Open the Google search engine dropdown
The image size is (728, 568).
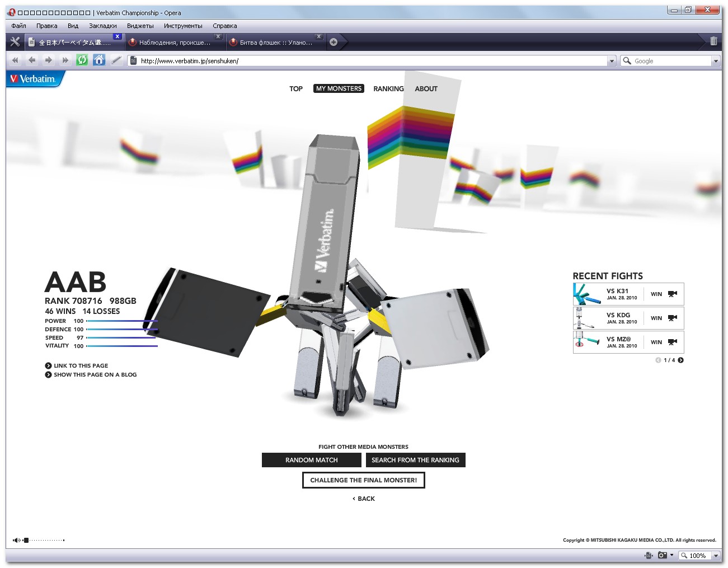coord(716,61)
